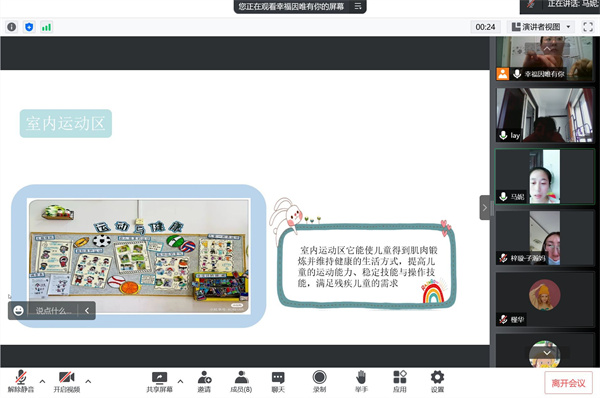Viewport: 600px width, 398px height.
Task: Expand audio options arrow beside microphone
Action: (x=42, y=381)
